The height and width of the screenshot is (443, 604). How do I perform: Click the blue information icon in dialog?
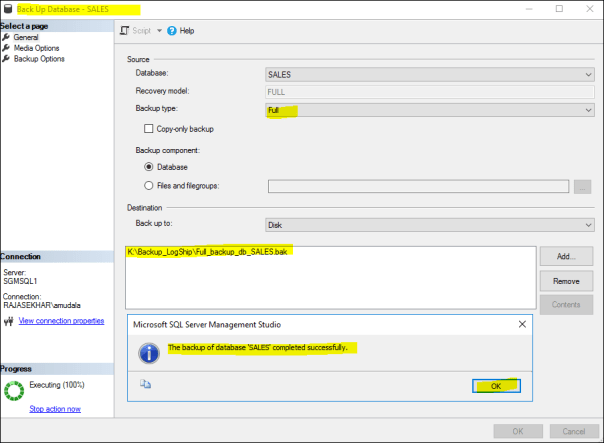click(x=149, y=351)
